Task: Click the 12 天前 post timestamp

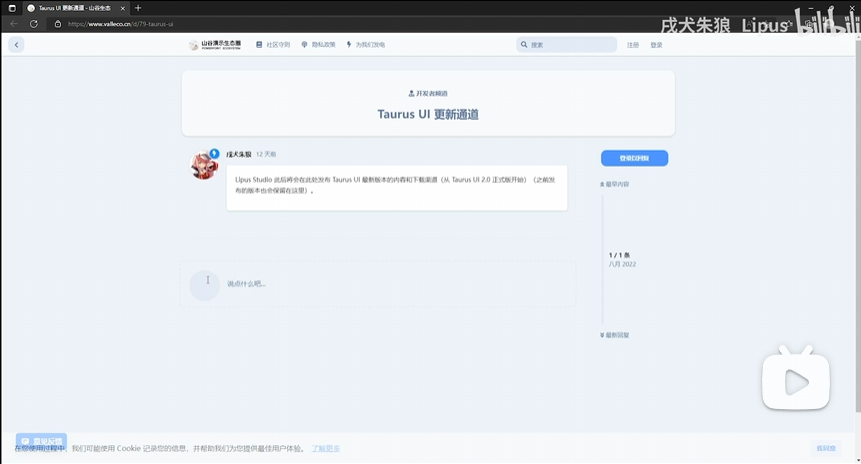Action: coord(266,154)
